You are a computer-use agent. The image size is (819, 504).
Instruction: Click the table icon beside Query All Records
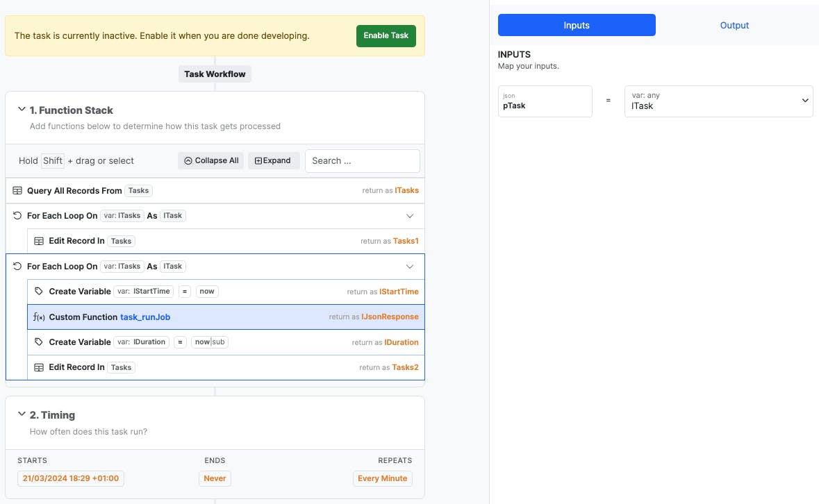pos(18,191)
